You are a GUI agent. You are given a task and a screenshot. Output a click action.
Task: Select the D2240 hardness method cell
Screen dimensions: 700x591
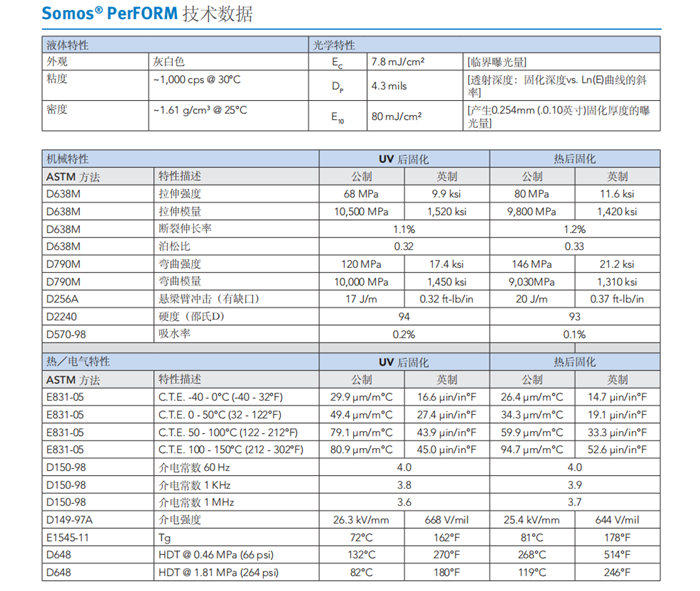64,317
